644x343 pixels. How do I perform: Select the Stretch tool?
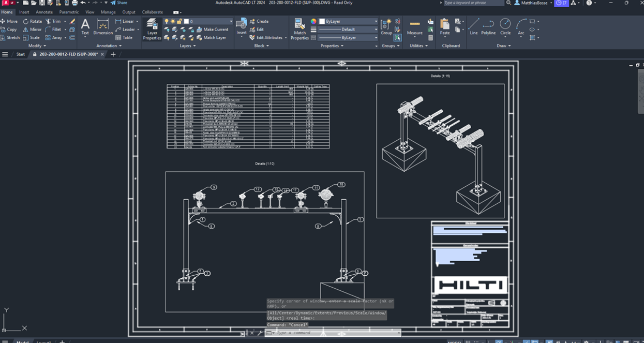(x=10, y=38)
